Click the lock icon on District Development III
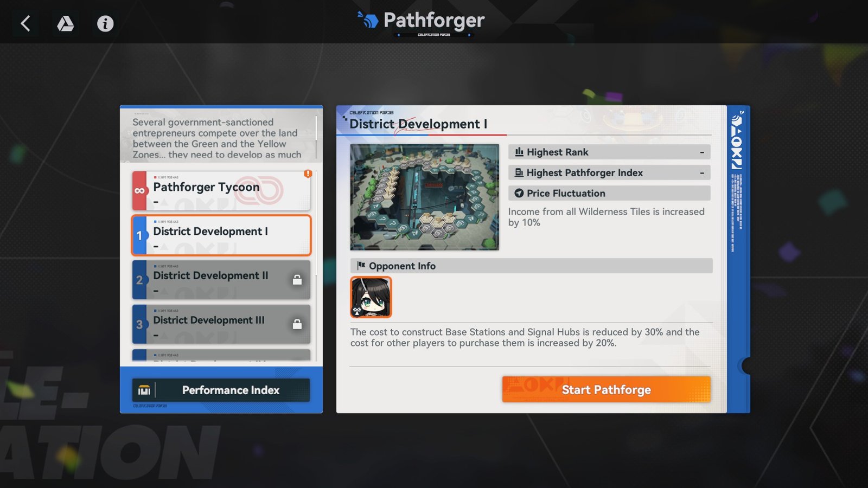Viewport: 868px width, 488px height. click(x=297, y=324)
